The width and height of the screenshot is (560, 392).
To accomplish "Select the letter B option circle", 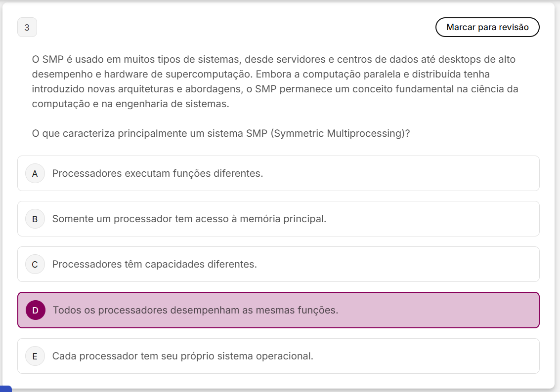I will (x=35, y=219).
